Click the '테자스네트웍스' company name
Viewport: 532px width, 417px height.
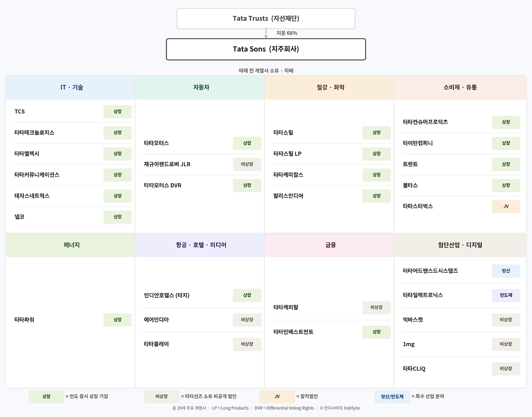coord(32,196)
